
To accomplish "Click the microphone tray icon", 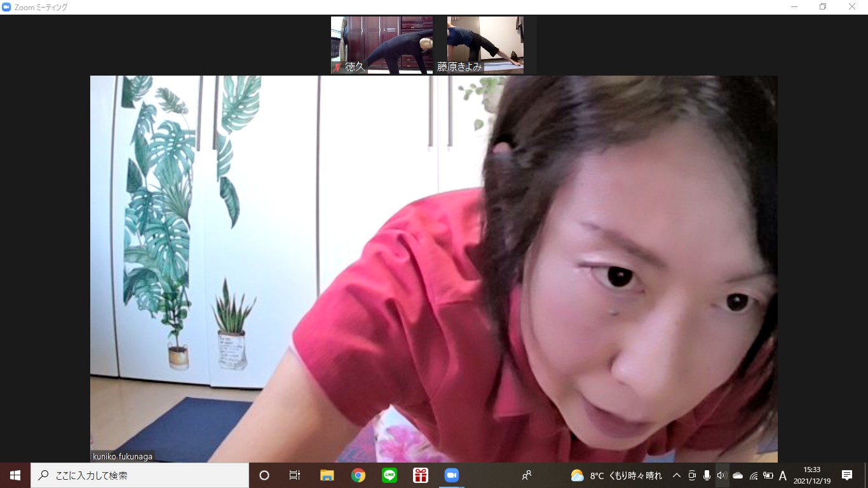I will click(707, 475).
